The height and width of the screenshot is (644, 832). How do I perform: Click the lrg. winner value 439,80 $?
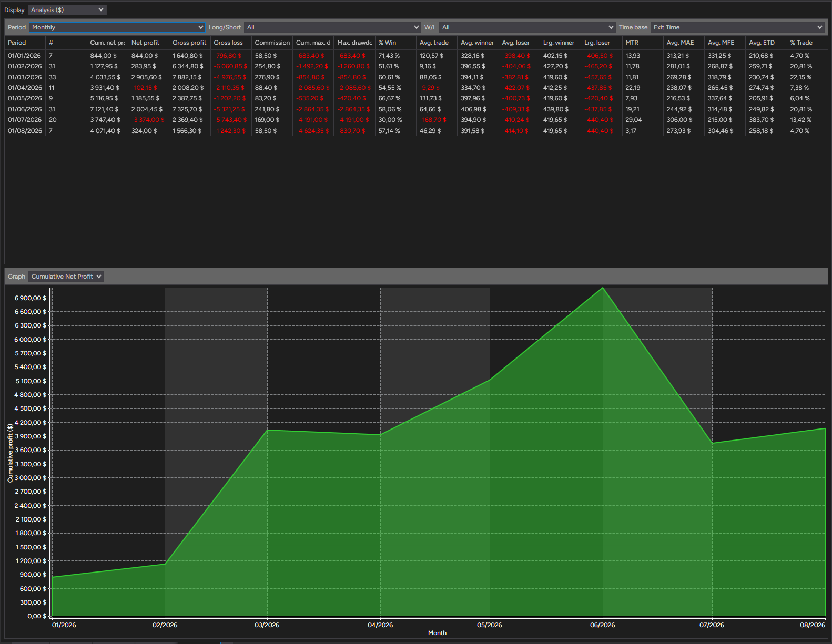pyautogui.click(x=556, y=109)
